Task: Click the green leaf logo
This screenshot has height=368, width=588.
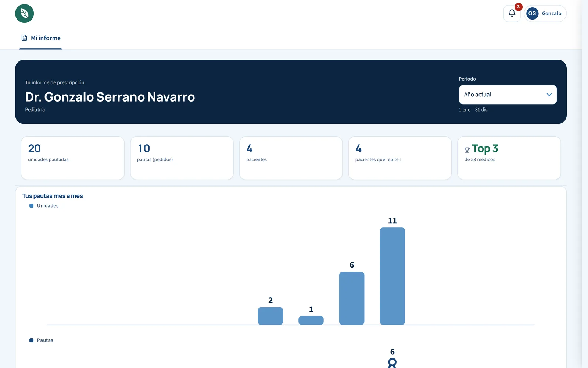Action: coord(24,14)
